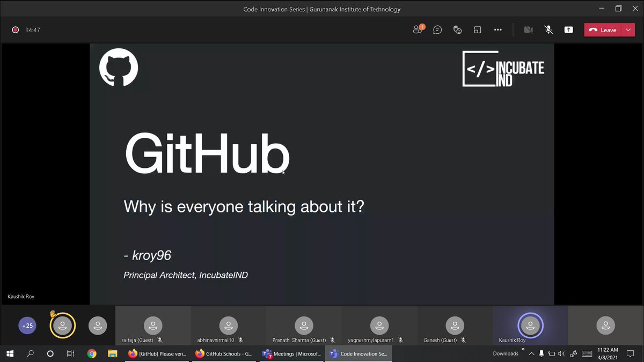Show hidden system tray icons
The image size is (644, 362).
click(x=532, y=353)
